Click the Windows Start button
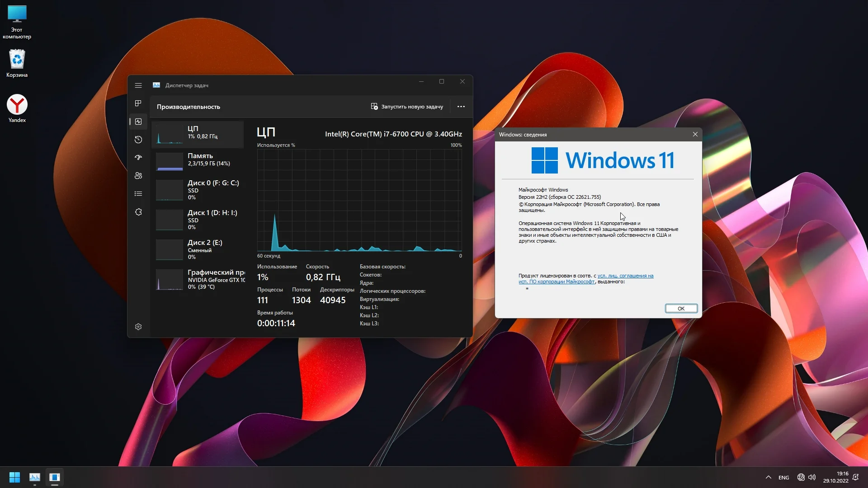 (x=14, y=477)
